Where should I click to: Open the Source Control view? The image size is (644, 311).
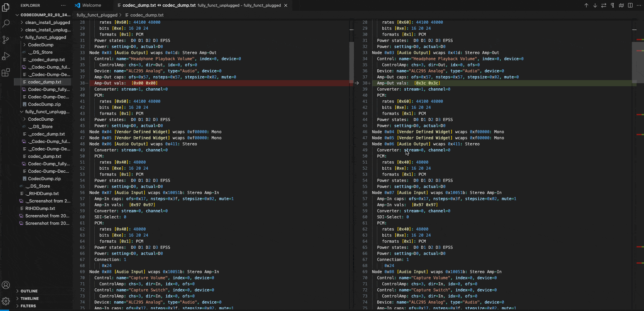(x=6, y=40)
